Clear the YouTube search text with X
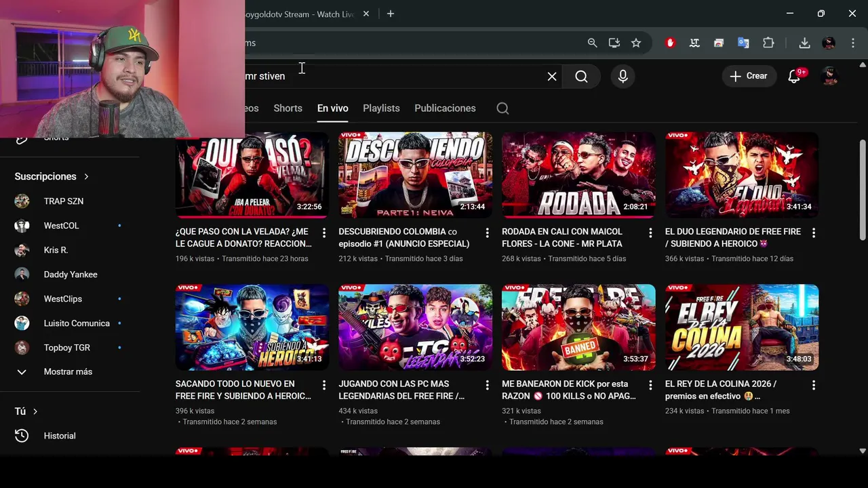Image resolution: width=868 pixels, height=488 pixels. click(552, 77)
